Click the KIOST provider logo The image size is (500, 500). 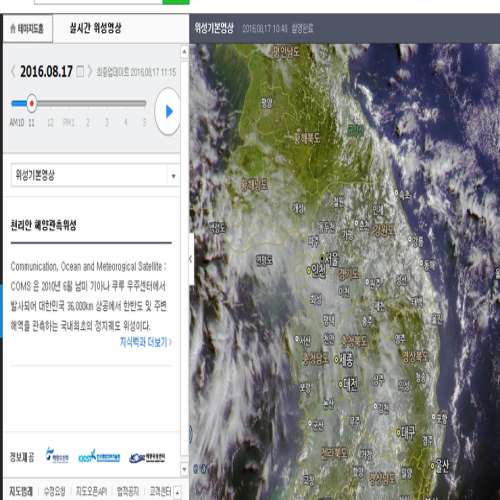[x=99, y=456]
